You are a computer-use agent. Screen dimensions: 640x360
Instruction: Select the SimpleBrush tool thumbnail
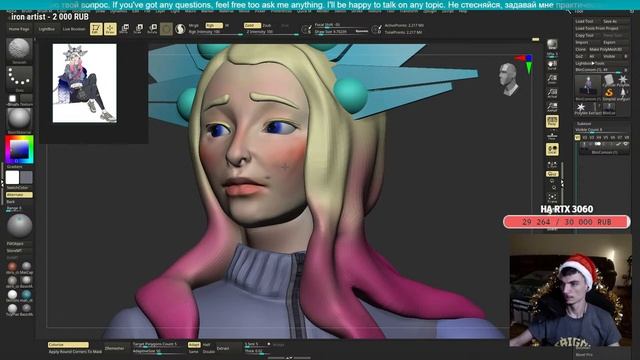tap(609, 93)
